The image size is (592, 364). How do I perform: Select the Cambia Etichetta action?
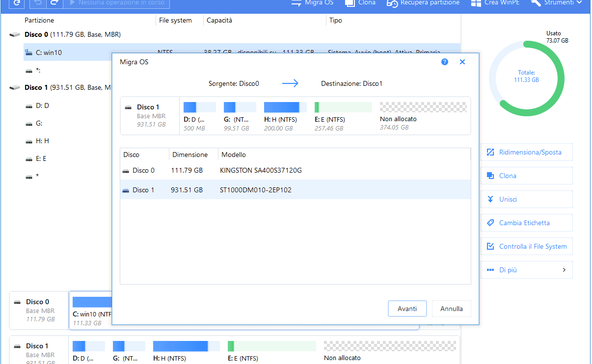click(526, 223)
